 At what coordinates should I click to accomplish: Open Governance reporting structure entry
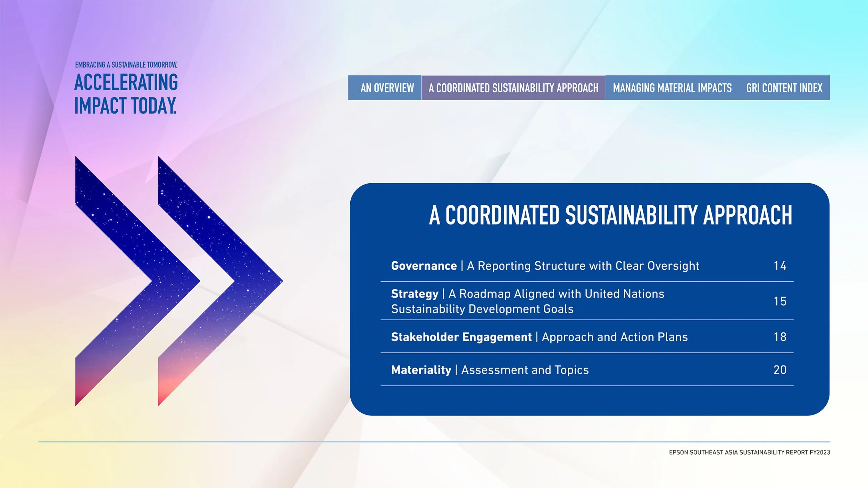click(545, 266)
